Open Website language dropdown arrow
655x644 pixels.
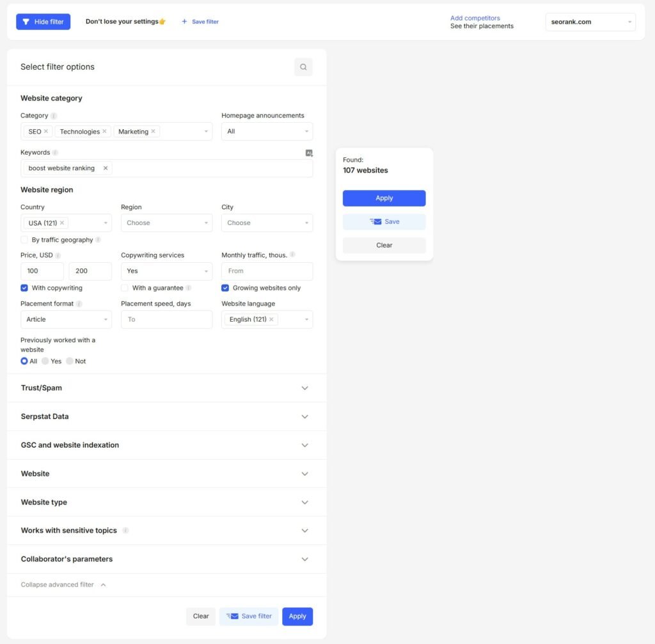tap(306, 320)
